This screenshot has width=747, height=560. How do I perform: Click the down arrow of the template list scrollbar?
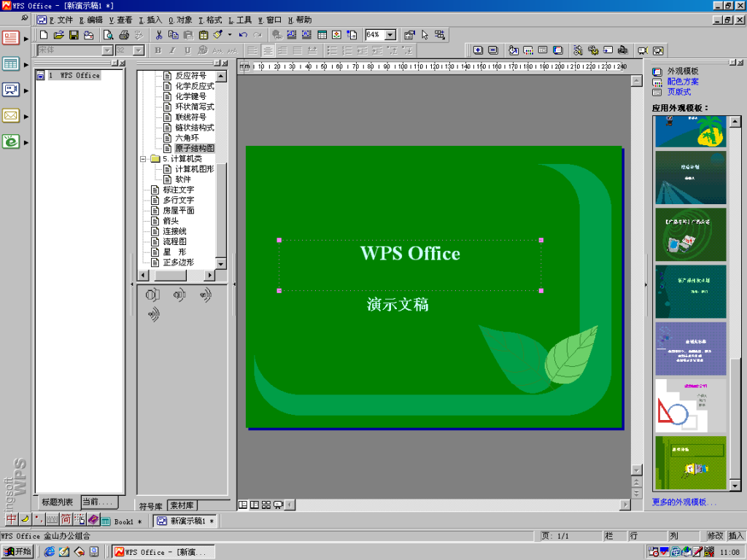click(735, 485)
